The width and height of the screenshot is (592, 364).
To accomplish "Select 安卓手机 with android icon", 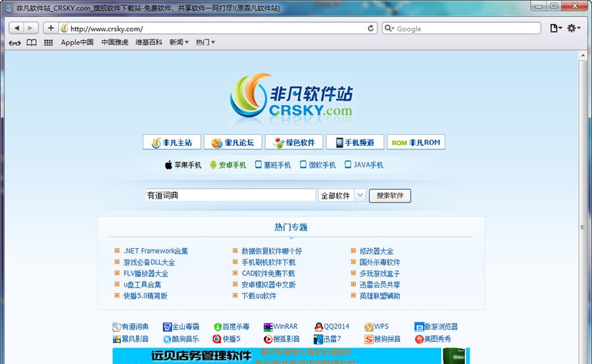I will point(228,165).
